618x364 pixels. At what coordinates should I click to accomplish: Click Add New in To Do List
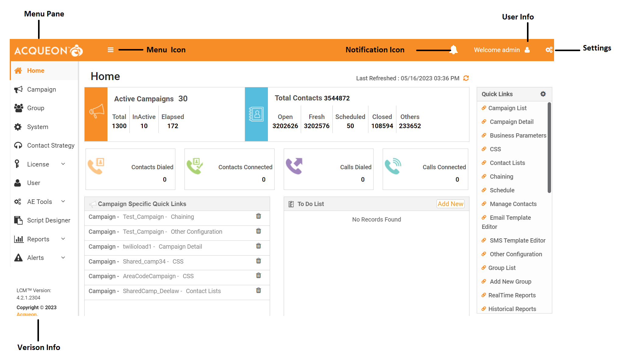pyautogui.click(x=451, y=204)
